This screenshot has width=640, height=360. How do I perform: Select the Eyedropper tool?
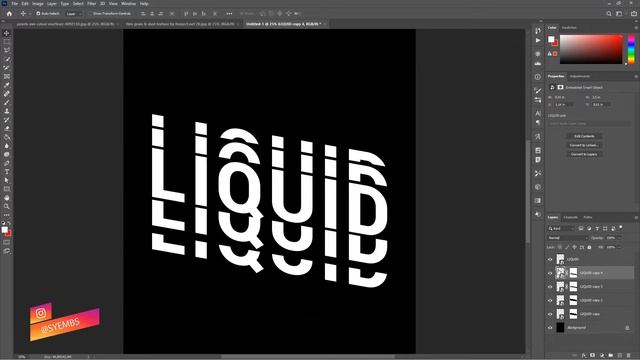coord(7,85)
